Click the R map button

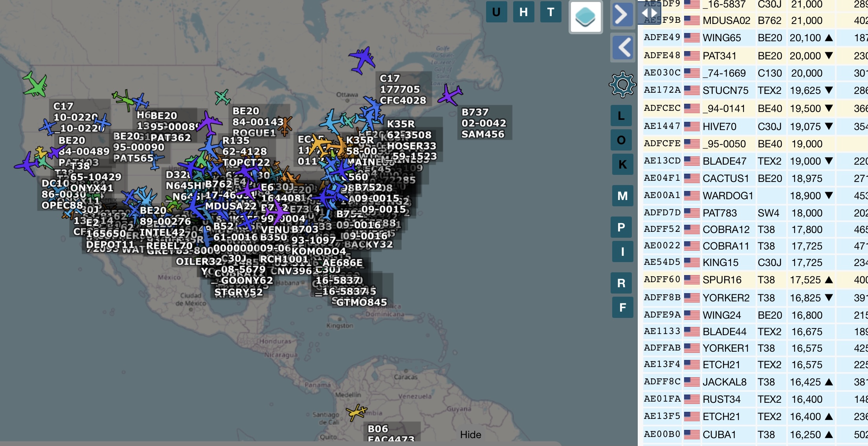click(621, 283)
